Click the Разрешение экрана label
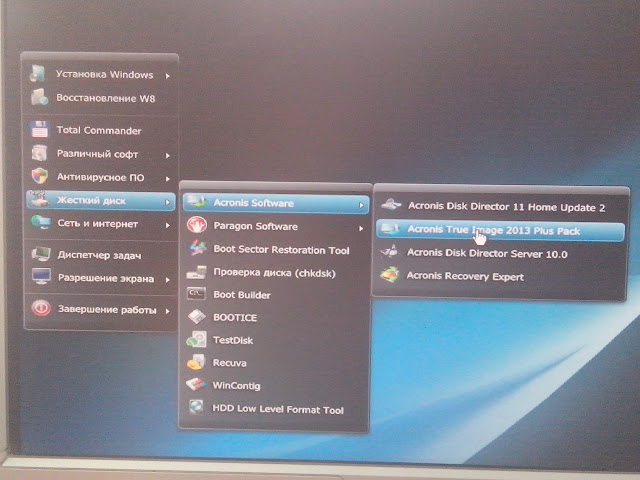 (106, 278)
